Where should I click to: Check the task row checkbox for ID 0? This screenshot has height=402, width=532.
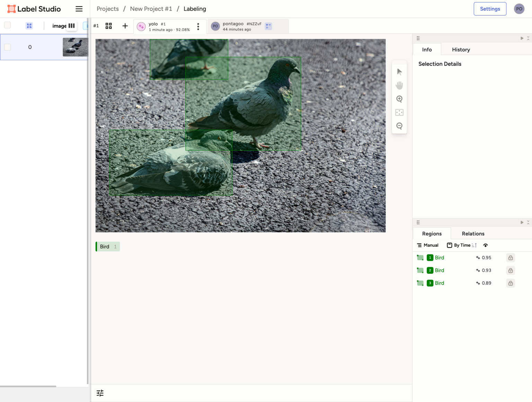(8, 47)
